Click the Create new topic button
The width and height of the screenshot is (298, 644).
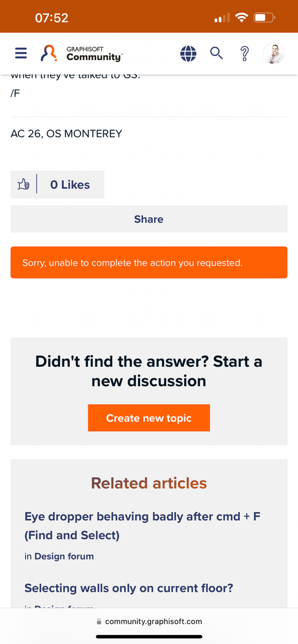[149, 418]
